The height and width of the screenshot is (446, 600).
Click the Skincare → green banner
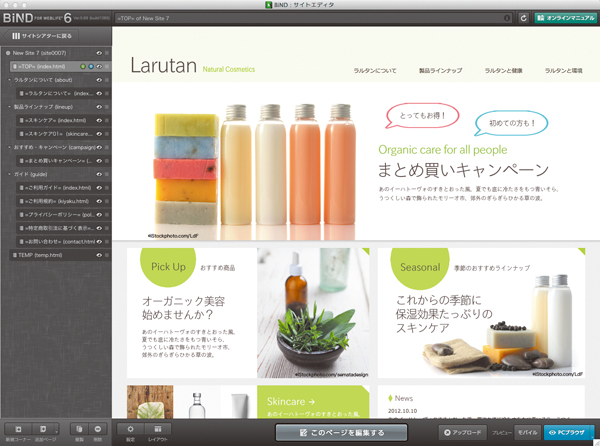point(313,402)
